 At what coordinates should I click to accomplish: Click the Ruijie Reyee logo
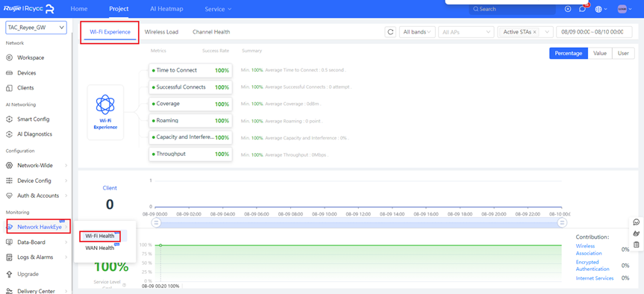(x=29, y=9)
